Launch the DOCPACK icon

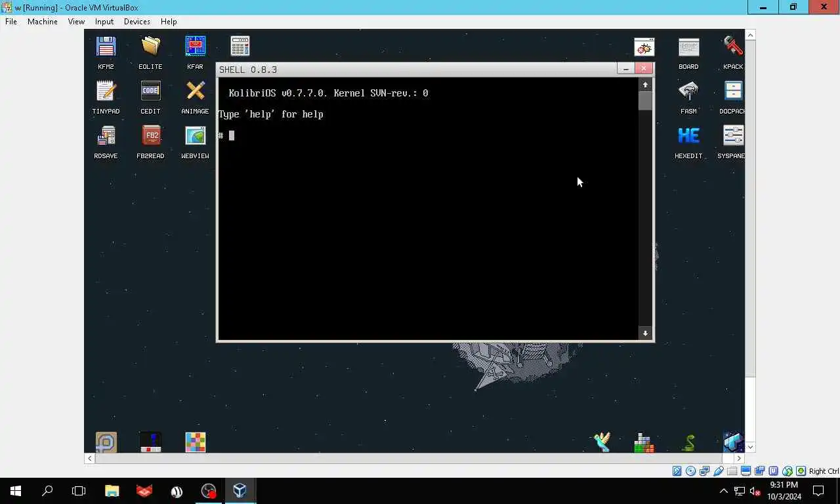pyautogui.click(x=733, y=92)
